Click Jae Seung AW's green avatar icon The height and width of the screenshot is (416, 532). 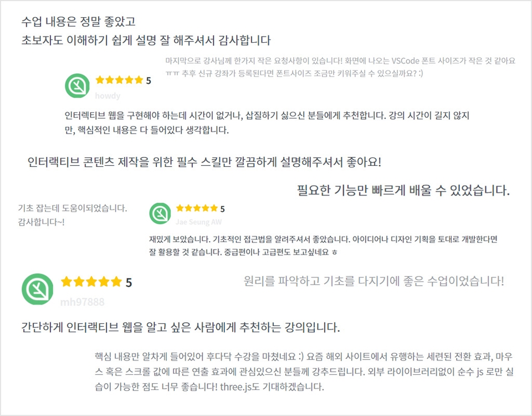click(160, 213)
